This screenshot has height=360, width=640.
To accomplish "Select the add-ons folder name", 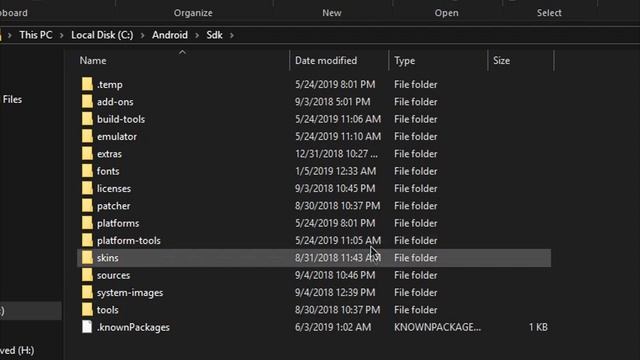I will tap(115, 102).
